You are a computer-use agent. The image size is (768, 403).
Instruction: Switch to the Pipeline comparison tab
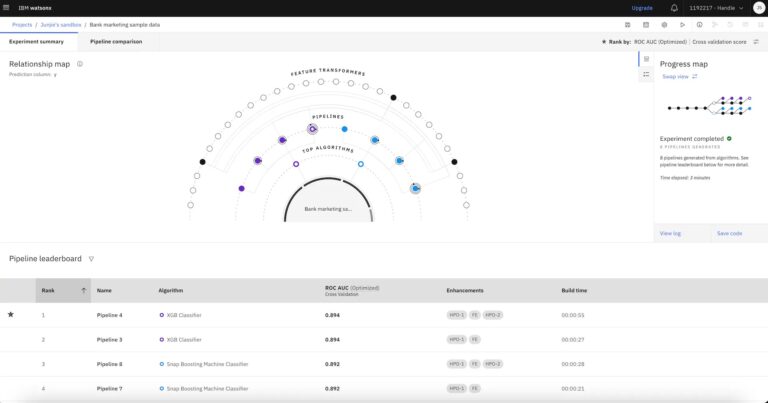(116, 42)
